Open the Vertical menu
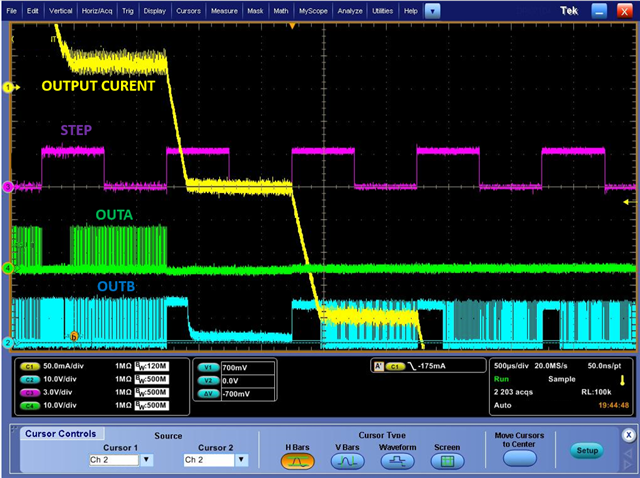640x478 pixels. pyautogui.click(x=60, y=11)
